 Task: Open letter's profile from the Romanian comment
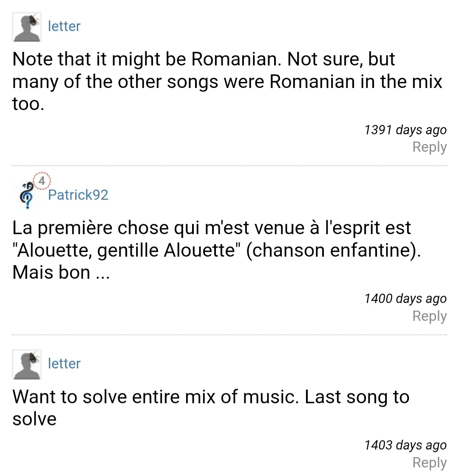point(64,26)
